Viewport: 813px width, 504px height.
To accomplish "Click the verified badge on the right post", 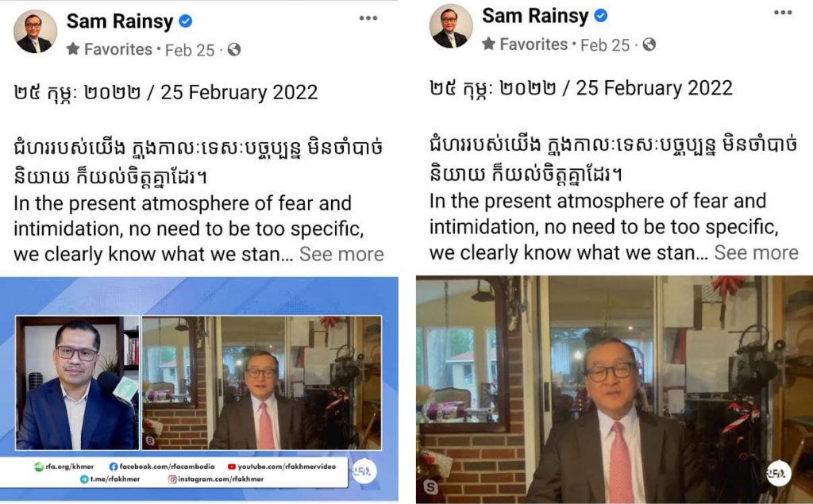I will pos(601,16).
